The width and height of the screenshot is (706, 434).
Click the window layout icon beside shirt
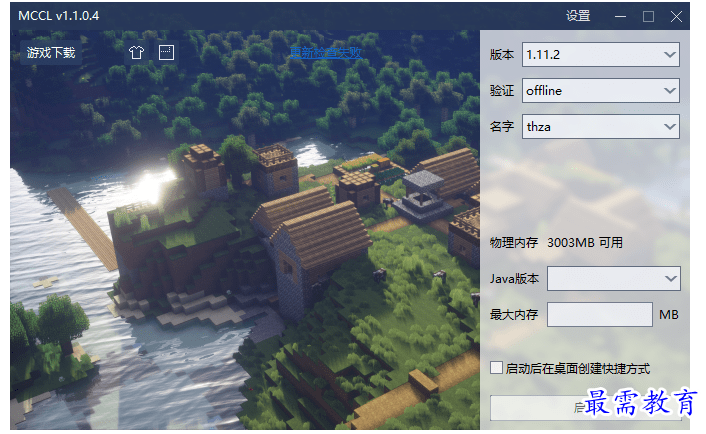tap(166, 53)
